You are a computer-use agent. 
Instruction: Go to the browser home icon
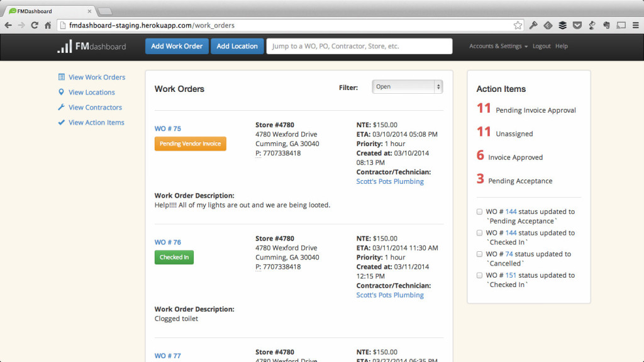coord(48,26)
